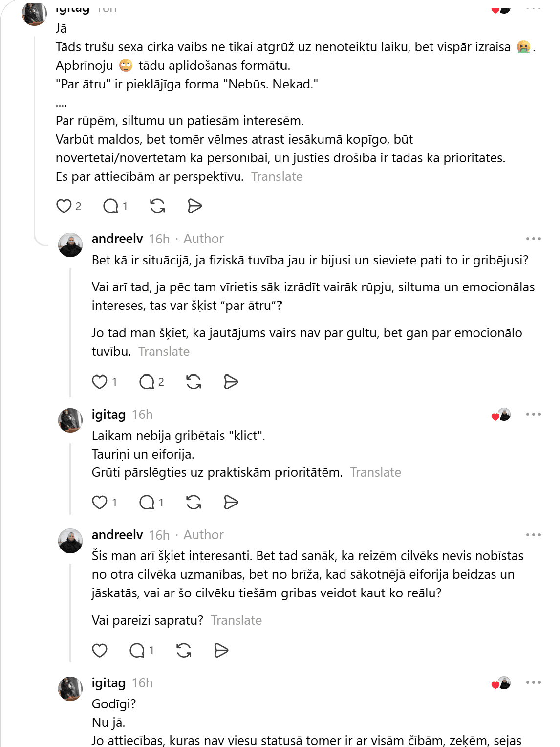Open andreelv's avatar on the 'Šis man arī' reply
This screenshot has height=747, width=560.
point(70,541)
